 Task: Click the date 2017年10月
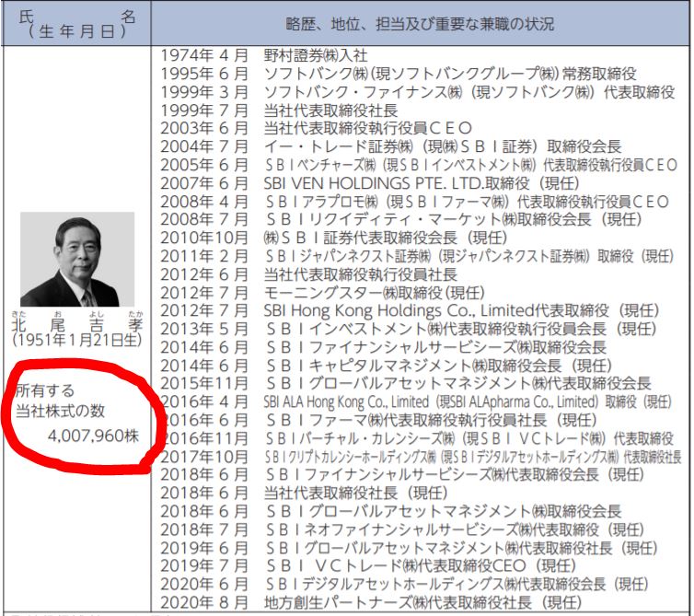(204, 457)
